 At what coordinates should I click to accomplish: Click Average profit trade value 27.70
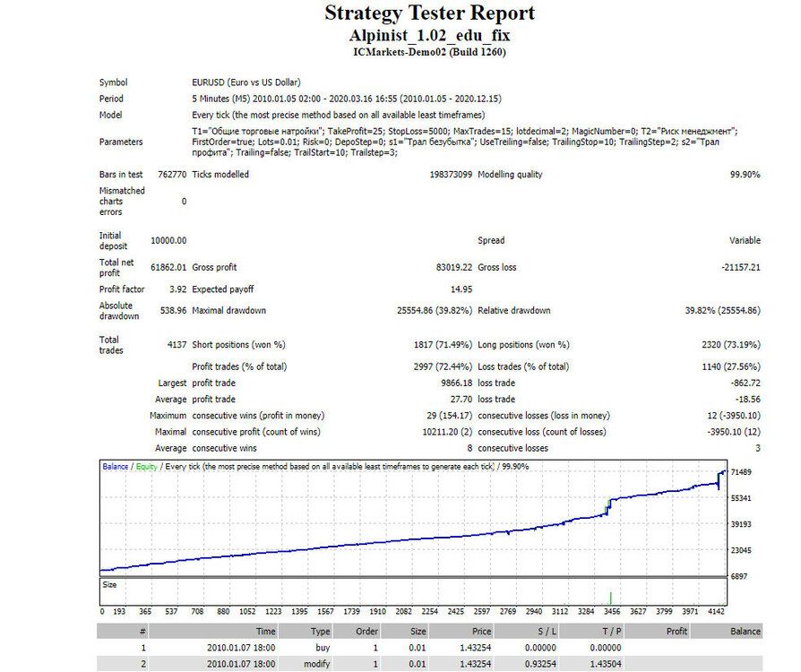[461, 400]
